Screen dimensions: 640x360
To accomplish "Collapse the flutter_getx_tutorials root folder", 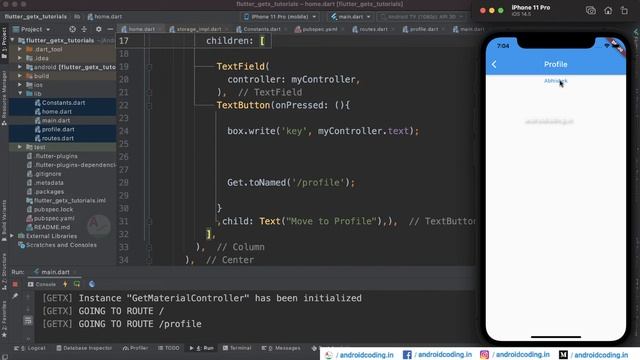I will tap(13, 40).
